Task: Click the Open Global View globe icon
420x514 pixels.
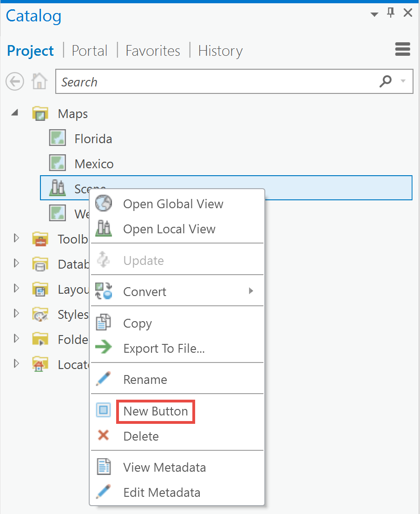Action: tap(103, 203)
